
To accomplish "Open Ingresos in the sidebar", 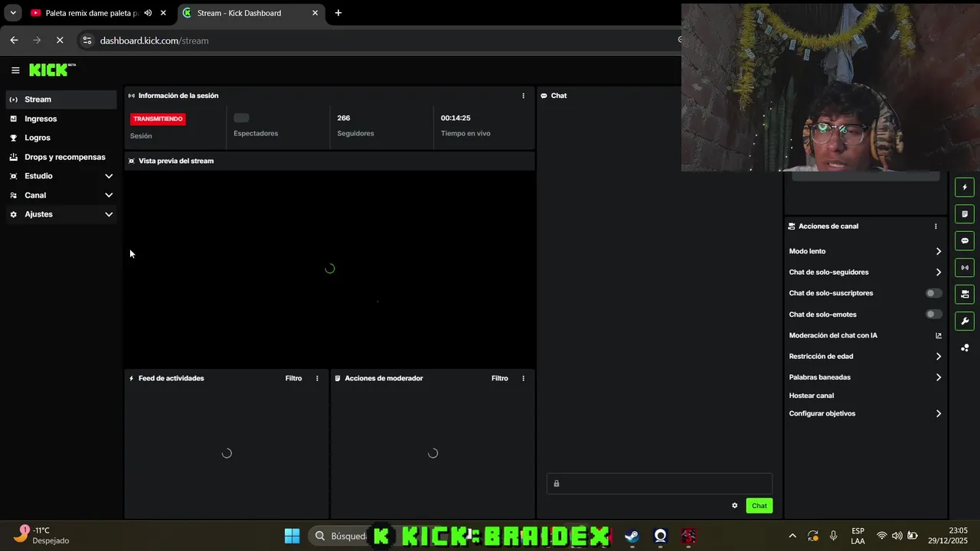I will [x=61, y=119].
